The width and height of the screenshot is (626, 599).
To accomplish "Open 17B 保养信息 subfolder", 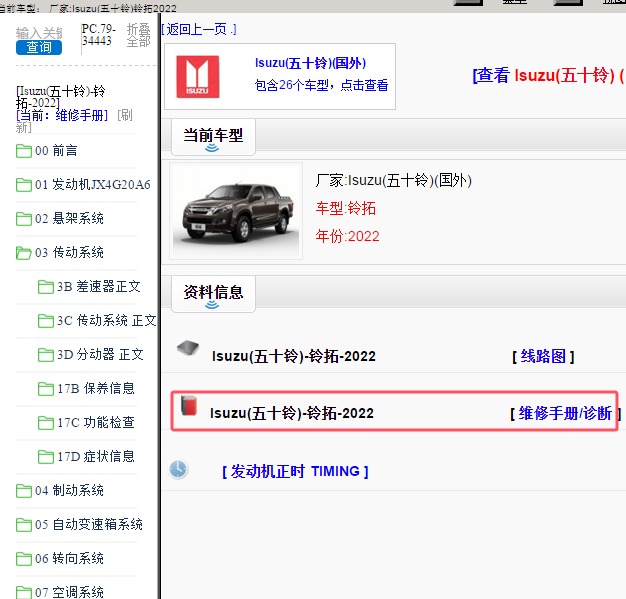I will (x=96, y=388).
